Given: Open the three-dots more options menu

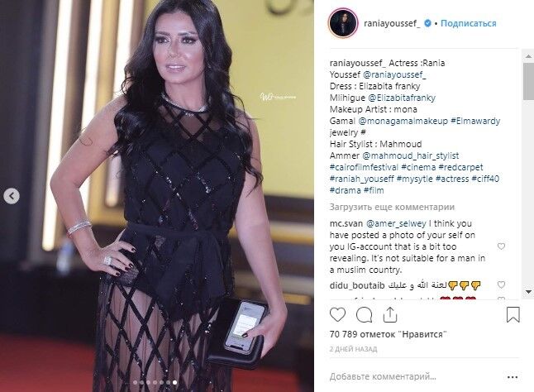Looking at the screenshot, I should tap(513, 377).
